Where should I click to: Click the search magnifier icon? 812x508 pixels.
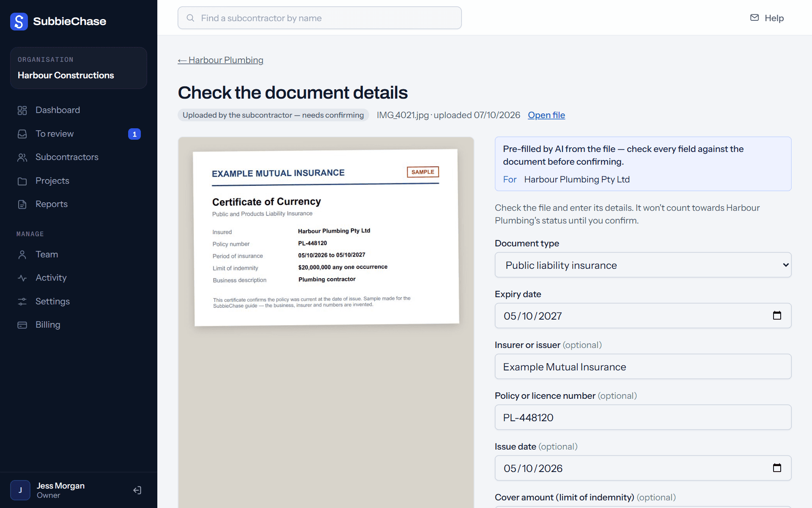(x=190, y=18)
